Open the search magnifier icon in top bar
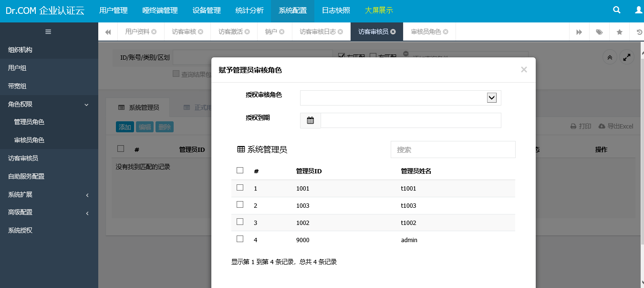Viewport: 644px width, 288px height. point(617,10)
